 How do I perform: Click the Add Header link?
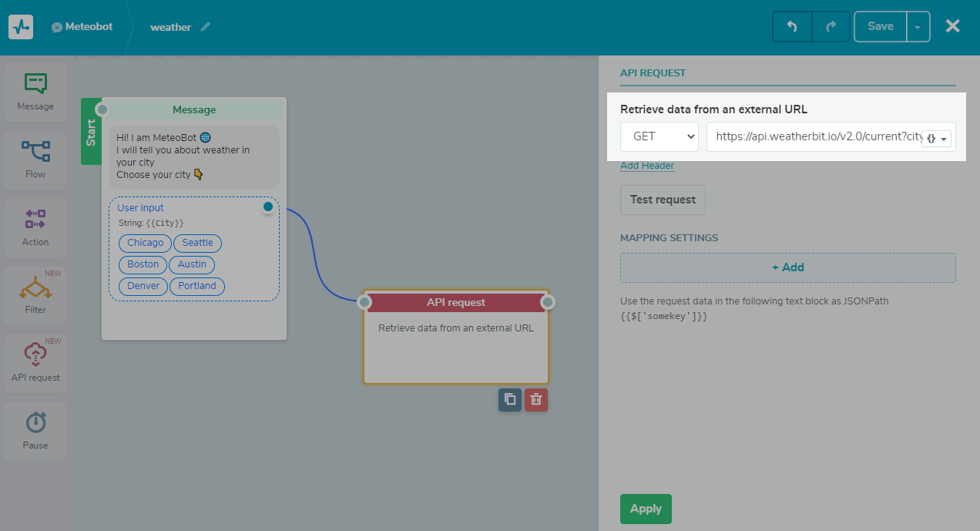pos(647,166)
